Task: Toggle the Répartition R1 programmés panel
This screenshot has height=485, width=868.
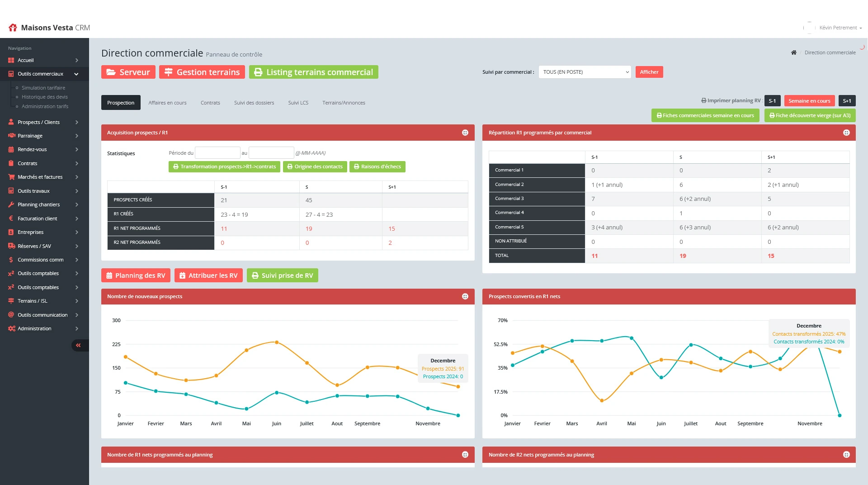Action: tap(846, 133)
